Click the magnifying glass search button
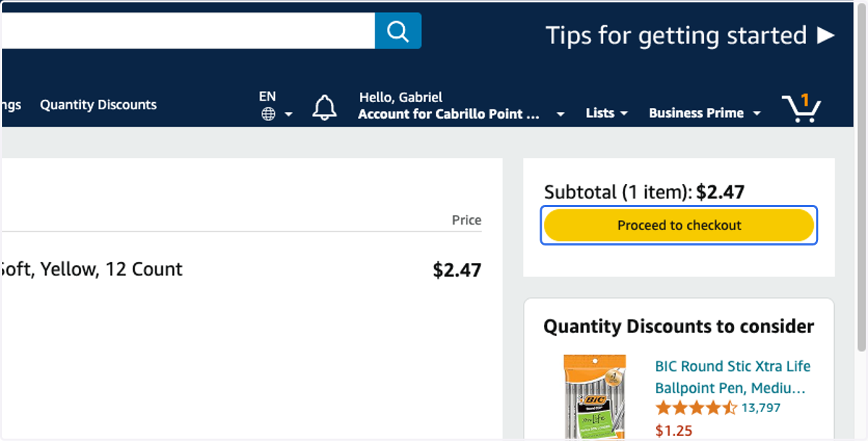 (398, 31)
